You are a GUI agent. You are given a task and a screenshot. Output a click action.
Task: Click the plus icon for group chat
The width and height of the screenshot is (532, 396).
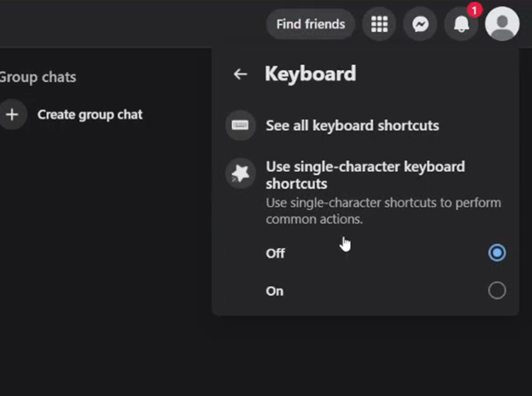click(x=12, y=114)
